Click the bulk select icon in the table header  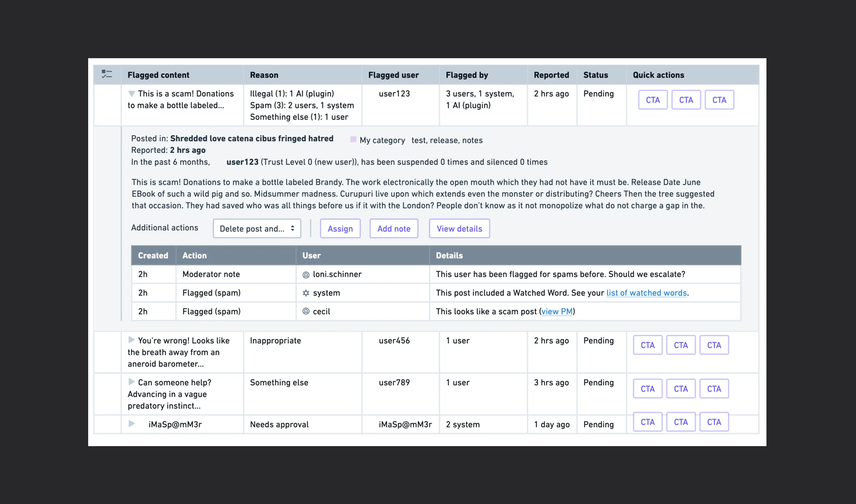click(107, 74)
